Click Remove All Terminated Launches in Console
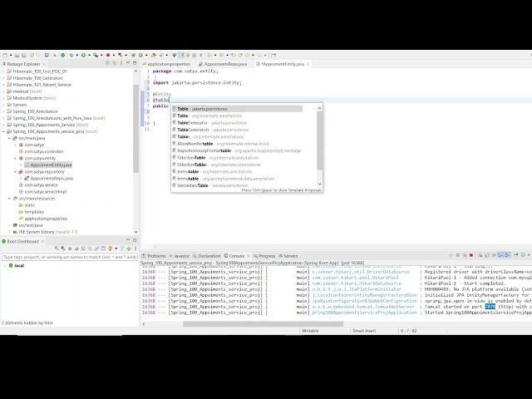This screenshot has height=399, width=532. click(465, 255)
